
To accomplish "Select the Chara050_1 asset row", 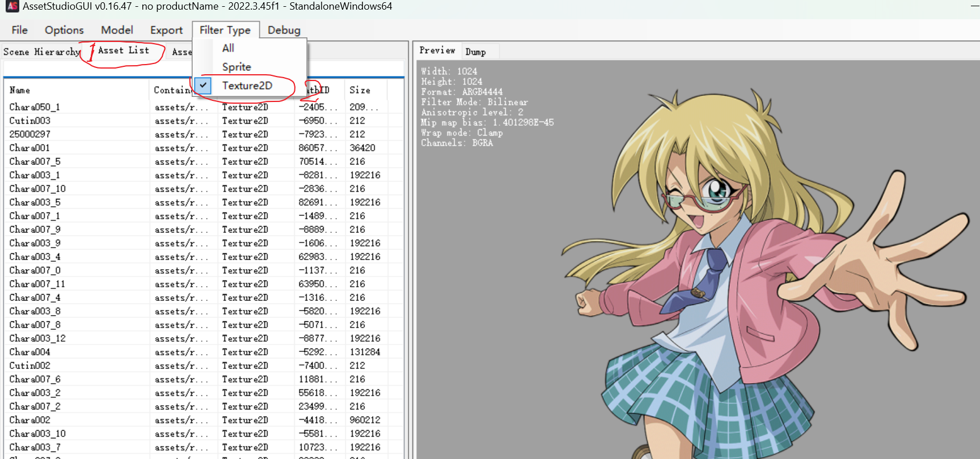I will (204, 107).
